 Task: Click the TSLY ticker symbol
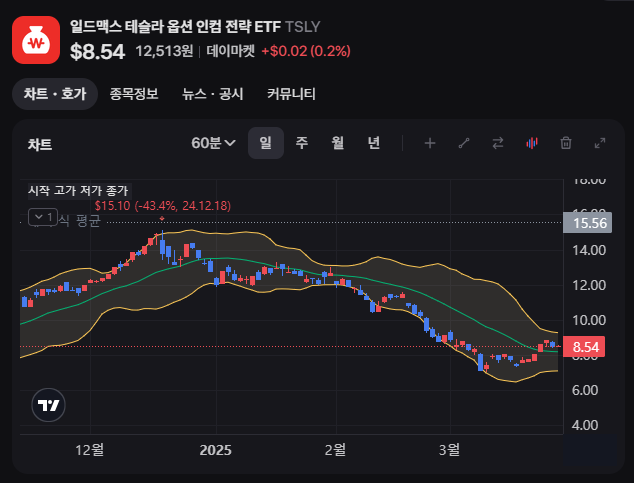pos(302,27)
